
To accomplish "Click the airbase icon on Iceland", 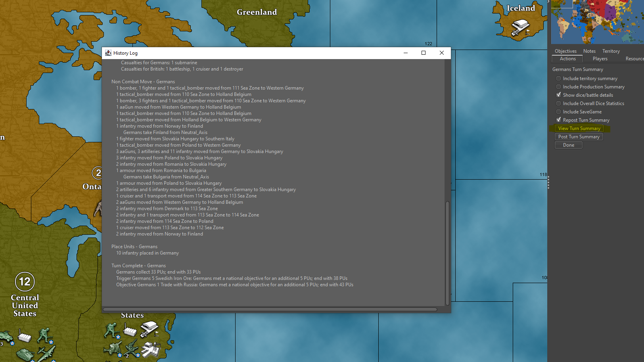I will click(520, 28).
